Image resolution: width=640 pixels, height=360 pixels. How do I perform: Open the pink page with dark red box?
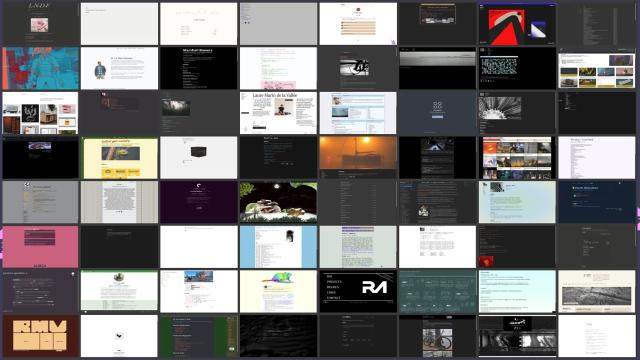pos(40,247)
